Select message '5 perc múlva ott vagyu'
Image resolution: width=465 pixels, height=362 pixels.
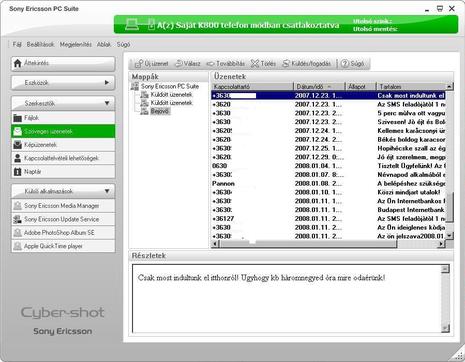(328, 113)
